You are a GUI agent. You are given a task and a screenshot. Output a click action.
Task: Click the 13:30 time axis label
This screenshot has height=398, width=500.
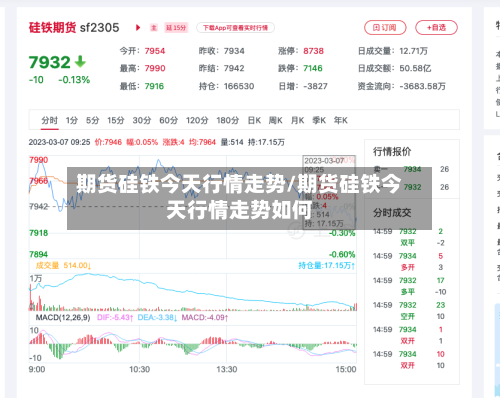[x=227, y=369]
